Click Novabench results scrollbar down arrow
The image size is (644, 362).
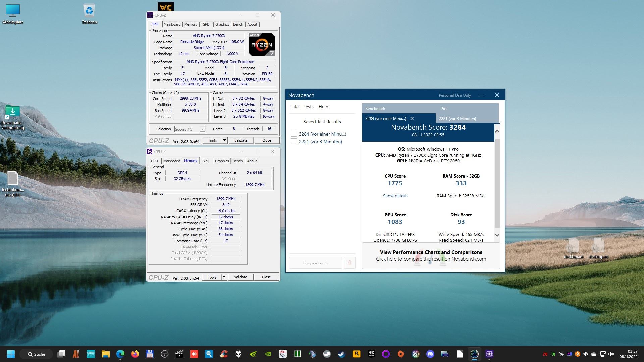(497, 235)
